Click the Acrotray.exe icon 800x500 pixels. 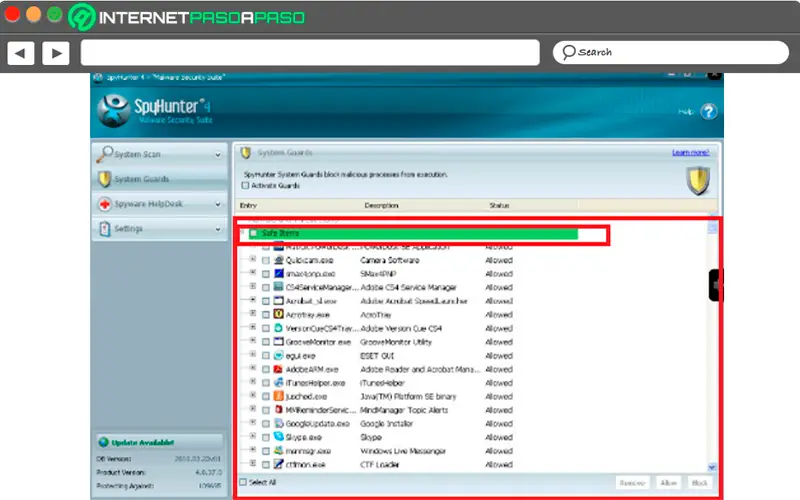[279, 314]
